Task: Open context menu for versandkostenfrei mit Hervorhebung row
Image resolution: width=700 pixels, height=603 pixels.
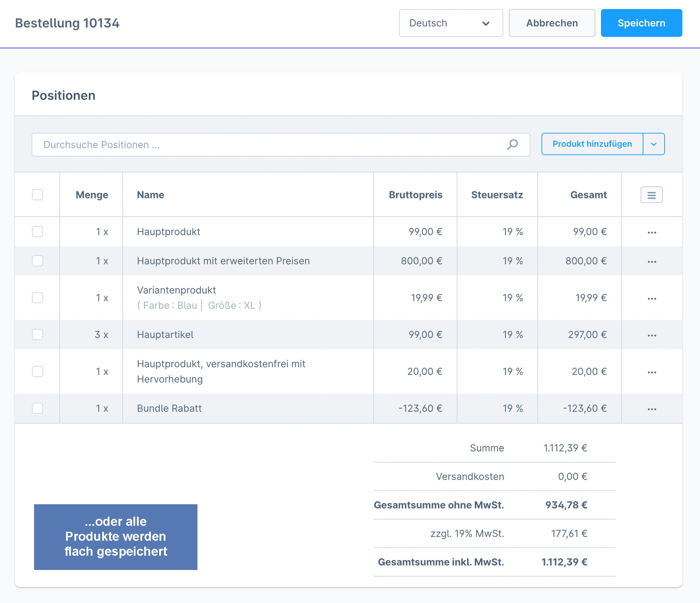Action: point(652,372)
